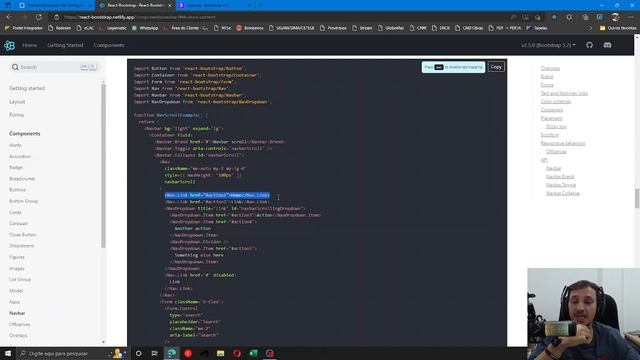The image size is (640, 360).
Task: Click the page's main vertical scrollbar thumb
Action: 637,198
